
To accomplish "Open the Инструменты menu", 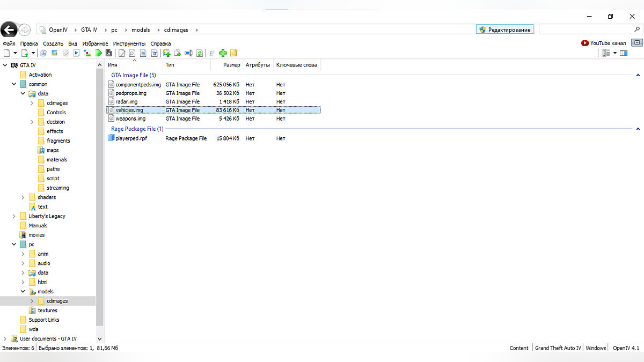I will click(129, 43).
